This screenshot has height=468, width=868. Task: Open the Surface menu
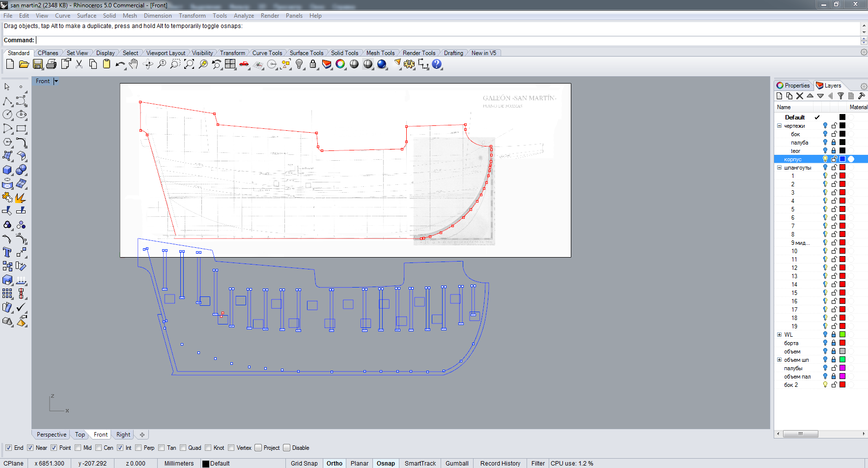point(86,16)
